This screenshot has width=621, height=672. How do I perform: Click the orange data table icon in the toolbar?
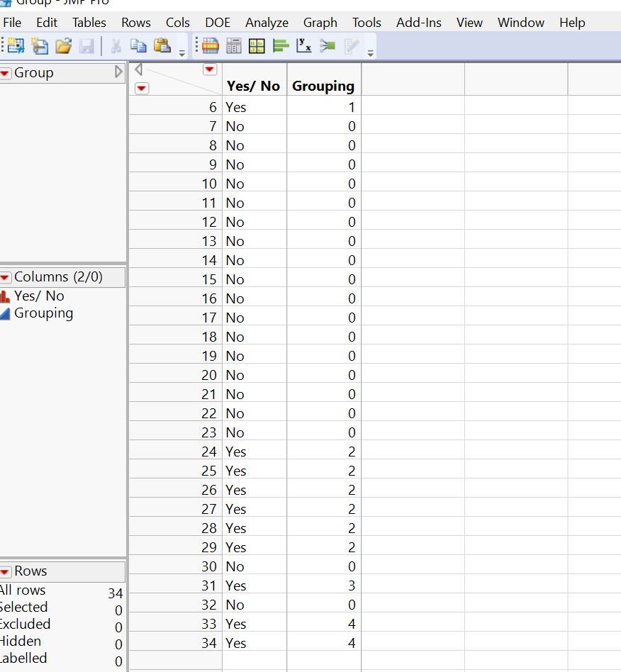pyautogui.click(x=211, y=45)
